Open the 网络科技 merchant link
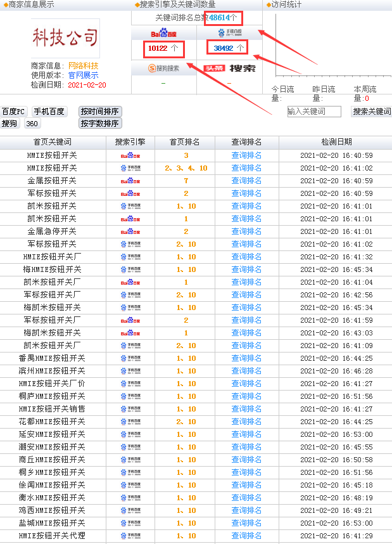This screenshot has height=544, width=392. coord(83,65)
